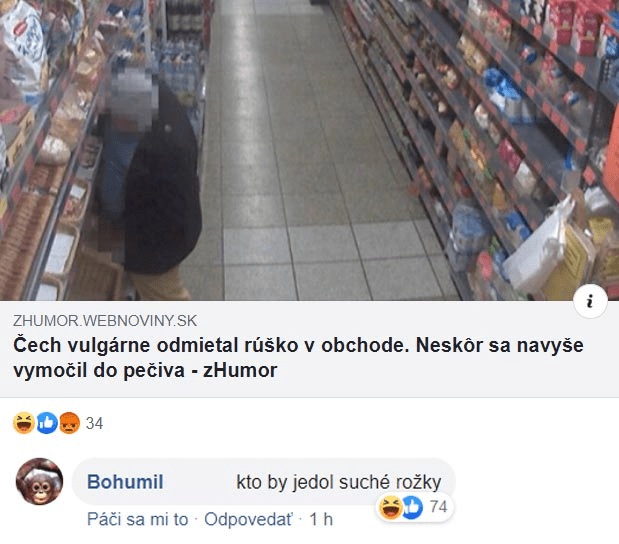Click 'vymočil do pečiva - zHumor' title line
The height and width of the screenshot is (544, 619).
click(x=145, y=371)
